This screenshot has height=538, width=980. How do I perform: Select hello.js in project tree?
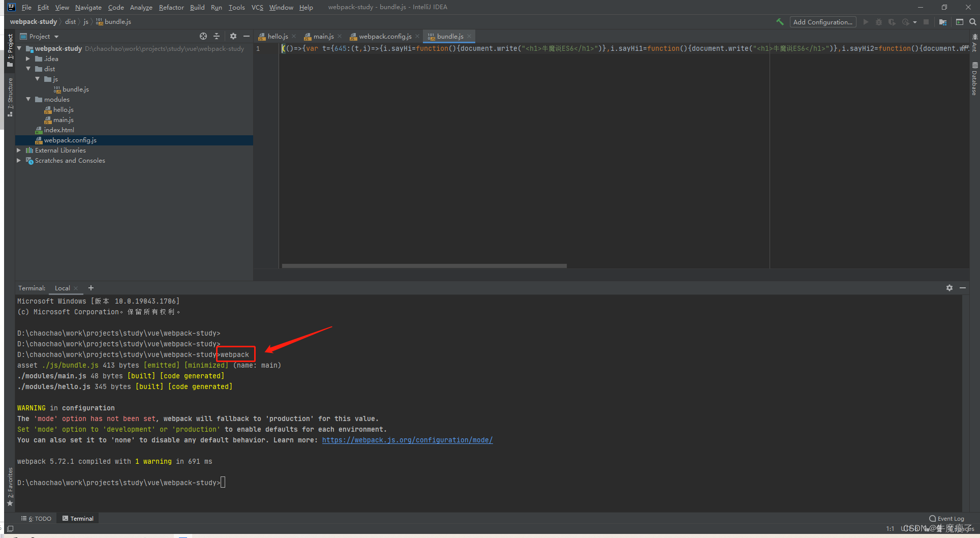click(x=63, y=109)
